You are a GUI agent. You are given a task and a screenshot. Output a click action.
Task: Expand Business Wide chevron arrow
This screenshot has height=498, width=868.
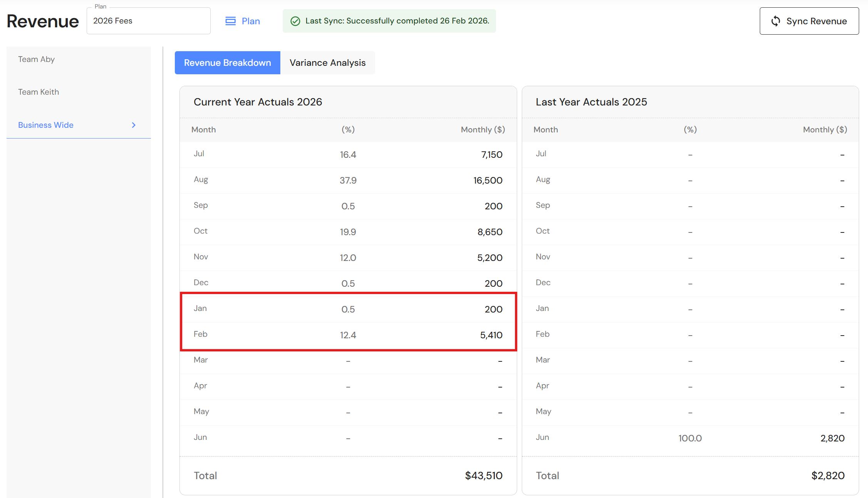[x=134, y=125]
